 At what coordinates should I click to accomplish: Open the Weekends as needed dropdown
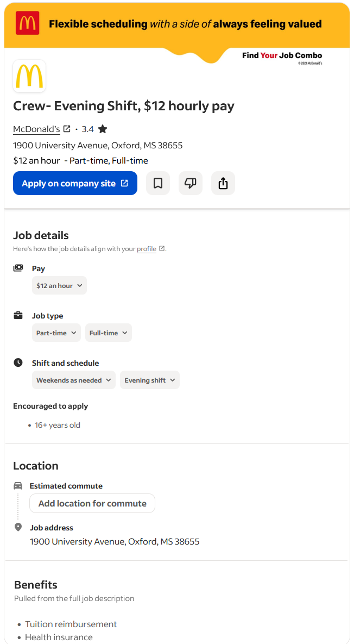point(74,380)
